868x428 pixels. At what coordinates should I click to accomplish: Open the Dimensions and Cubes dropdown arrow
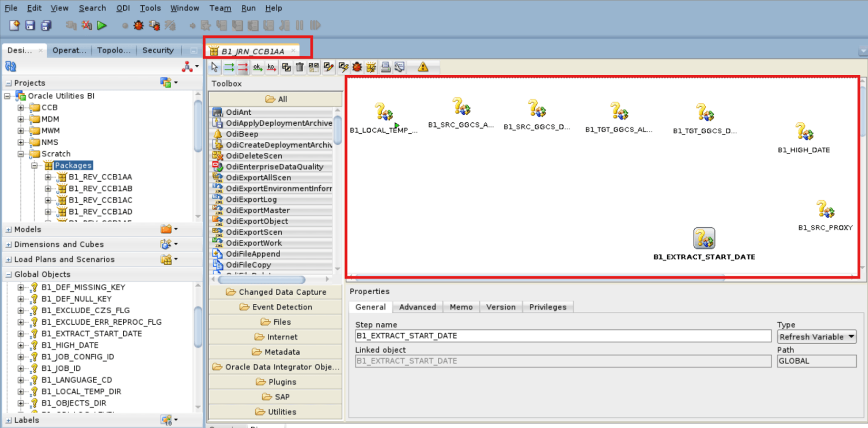point(176,244)
